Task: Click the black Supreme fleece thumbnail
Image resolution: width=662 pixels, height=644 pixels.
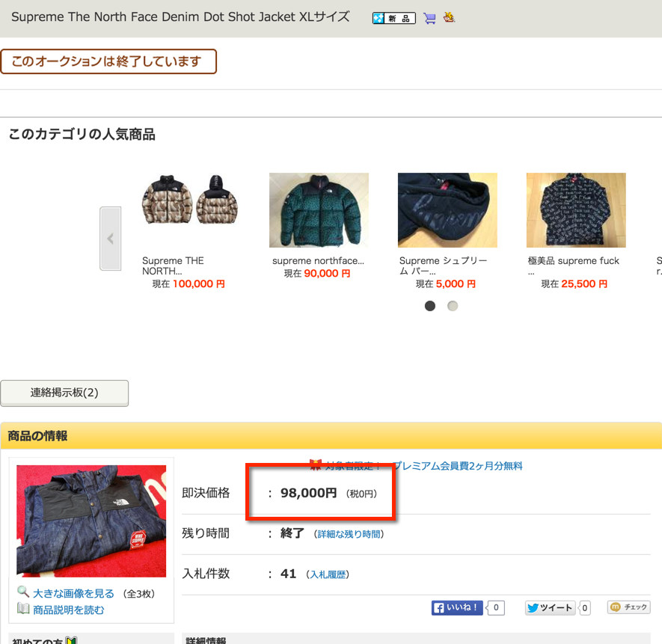Action: coord(447,210)
